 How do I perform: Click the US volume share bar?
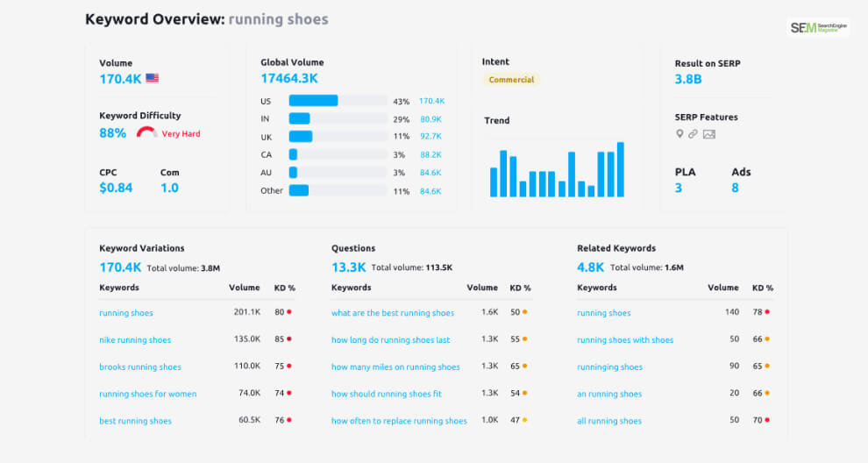(338, 101)
